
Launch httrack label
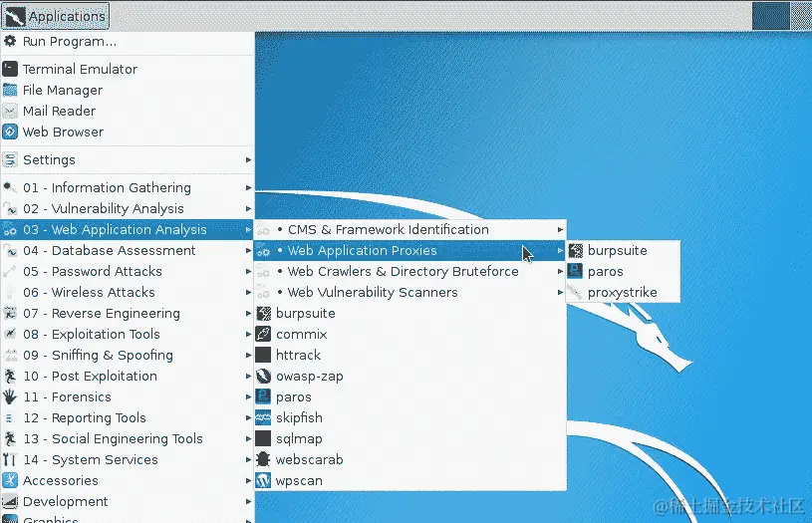coord(298,355)
